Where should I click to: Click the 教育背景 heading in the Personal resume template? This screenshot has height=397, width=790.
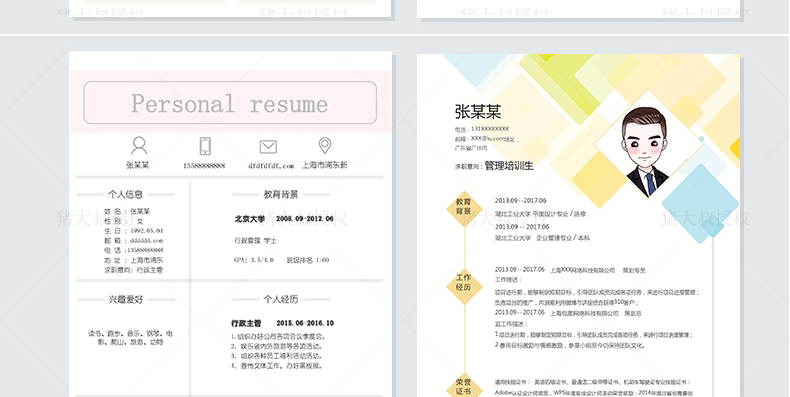(x=281, y=194)
